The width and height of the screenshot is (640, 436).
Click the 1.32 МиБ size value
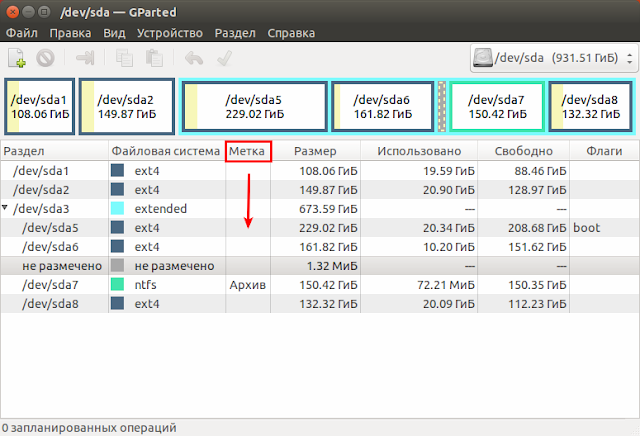(332, 266)
